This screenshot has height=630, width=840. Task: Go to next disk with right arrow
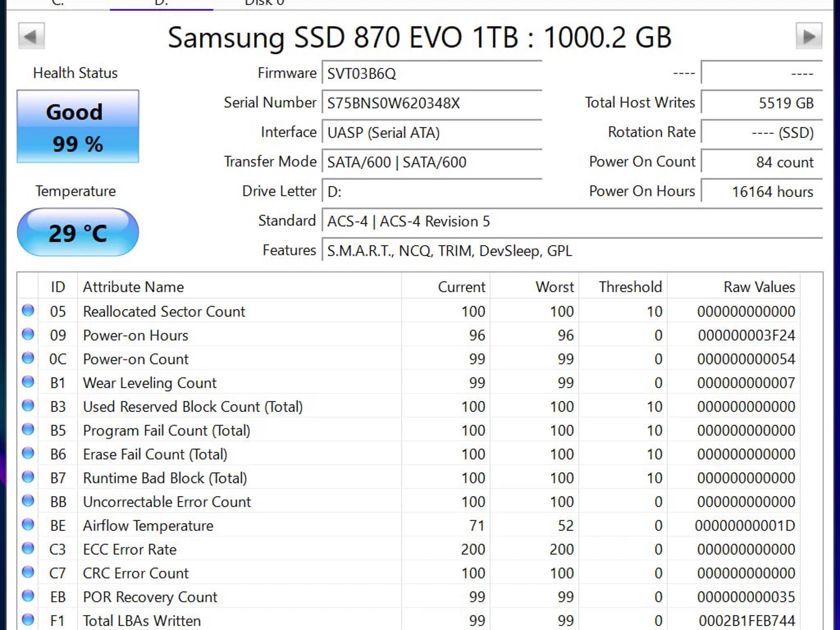pyautogui.click(x=809, y=36)
